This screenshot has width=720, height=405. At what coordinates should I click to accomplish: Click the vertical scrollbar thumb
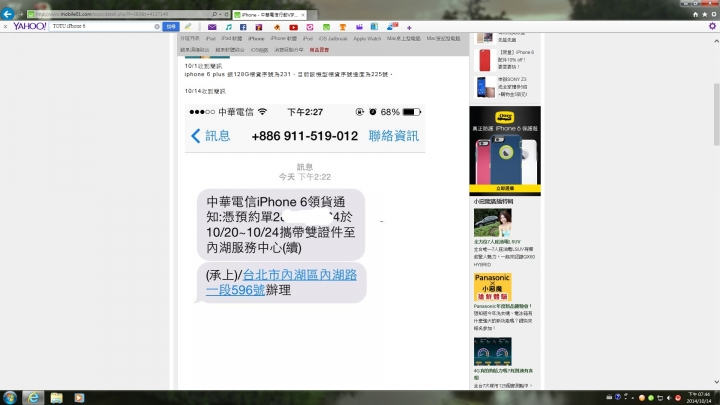pos(716,114)
